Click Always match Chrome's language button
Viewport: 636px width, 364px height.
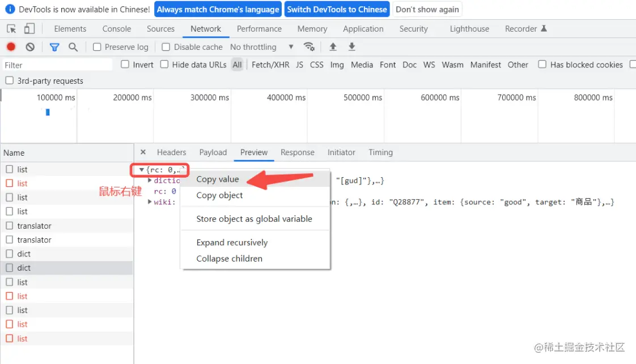[x=218, y=9]
